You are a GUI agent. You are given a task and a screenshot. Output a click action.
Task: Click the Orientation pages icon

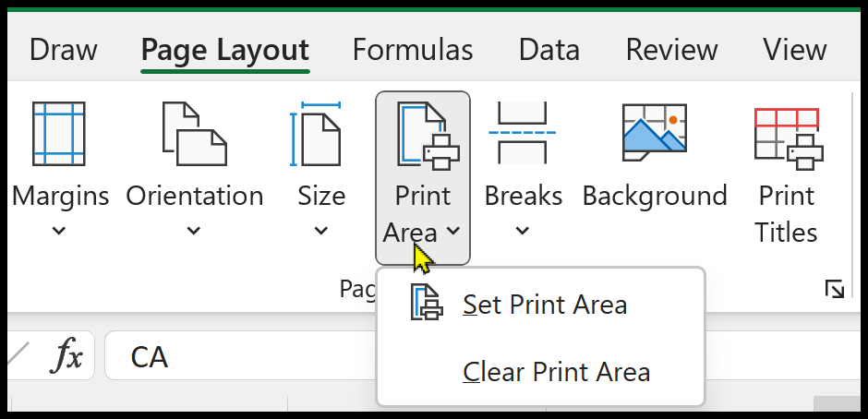tap(194, 134)
